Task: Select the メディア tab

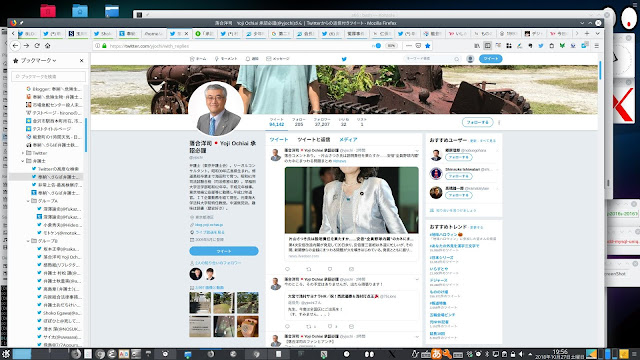Action: tap(348, 140)
